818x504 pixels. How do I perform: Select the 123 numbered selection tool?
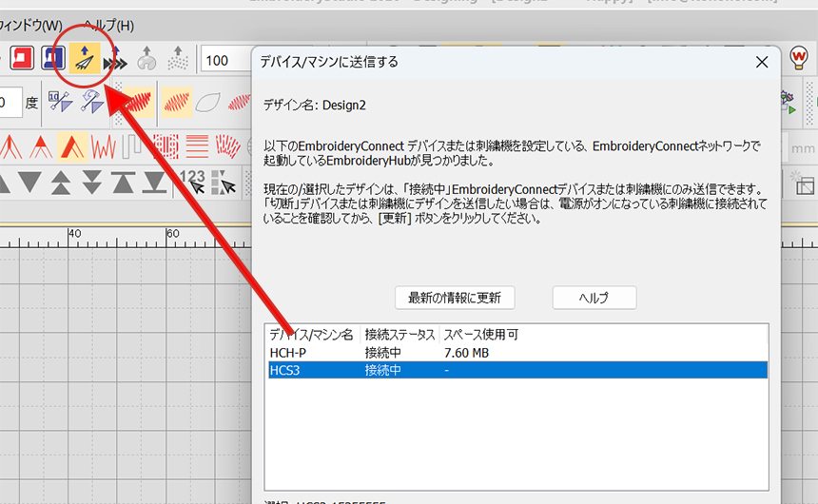tap(192, 182)
